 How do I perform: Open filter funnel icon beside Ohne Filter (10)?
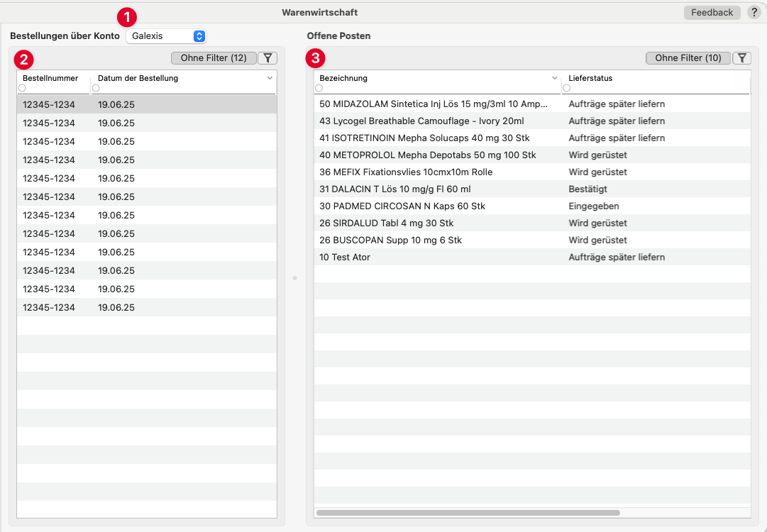(742, 57)
